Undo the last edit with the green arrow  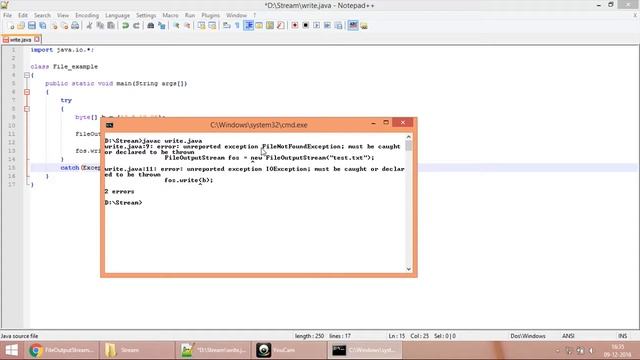click(125, 26)
